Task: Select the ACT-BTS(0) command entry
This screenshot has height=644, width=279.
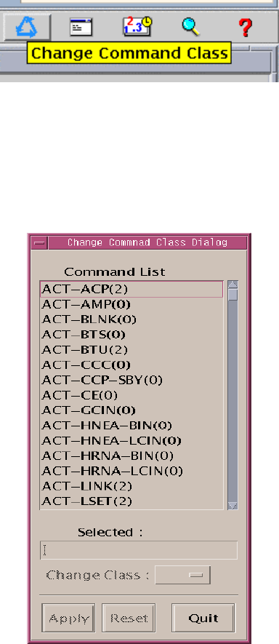Action: (132, 335)
